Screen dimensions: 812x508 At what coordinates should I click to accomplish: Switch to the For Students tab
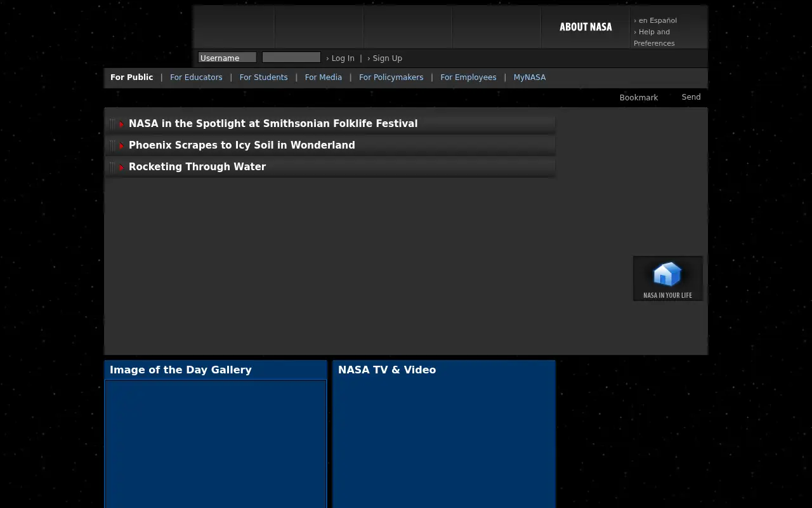pos(263,77)
